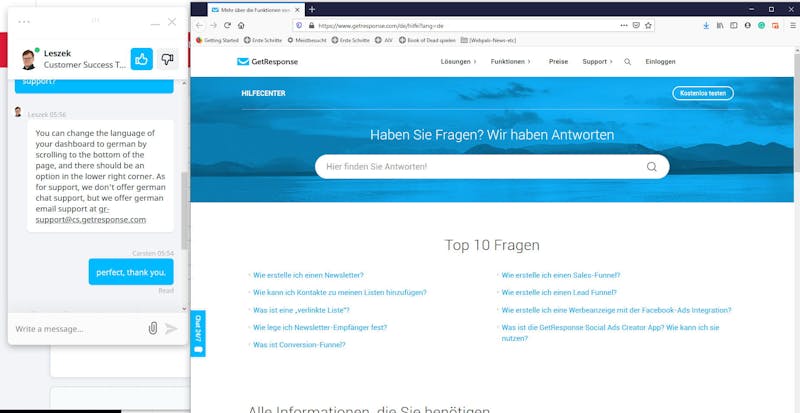Screen dimensions: 800x413
Task: Submit help search with the magnifier icon
Action: pyautogui.click(x=652, y=166)
